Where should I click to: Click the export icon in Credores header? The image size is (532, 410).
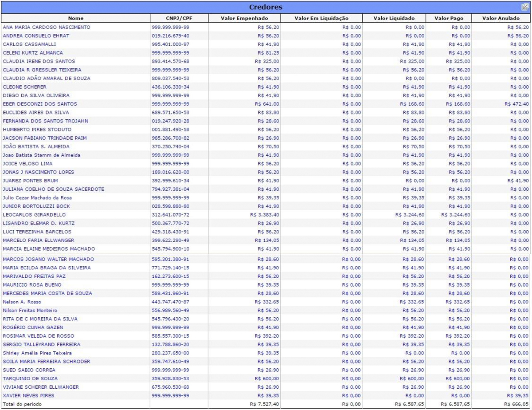[x=525, y=7]
